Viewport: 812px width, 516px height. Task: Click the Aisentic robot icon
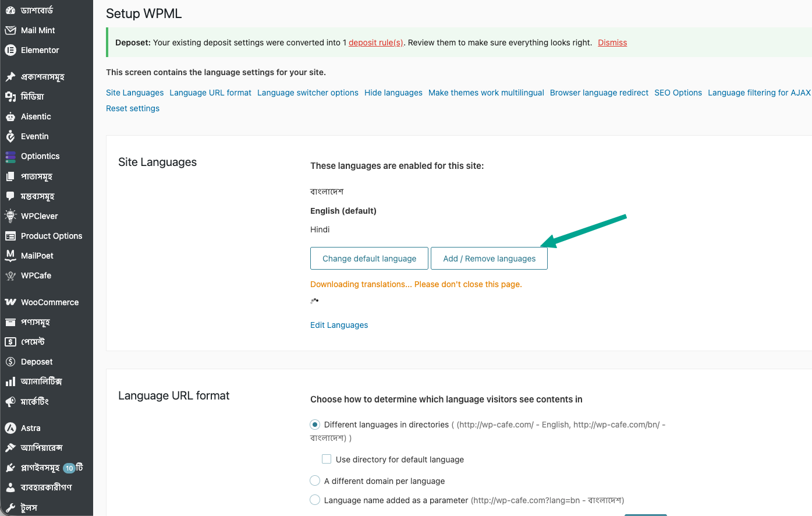10,116
